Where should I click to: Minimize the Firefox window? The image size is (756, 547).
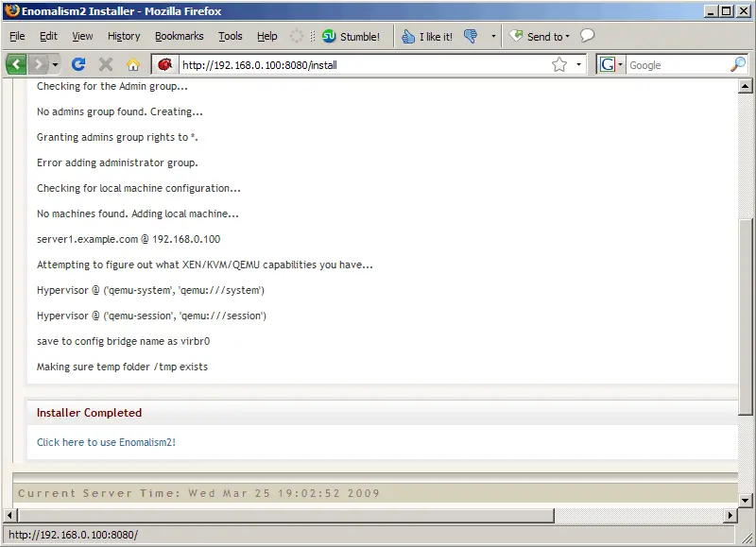point(711,11)
